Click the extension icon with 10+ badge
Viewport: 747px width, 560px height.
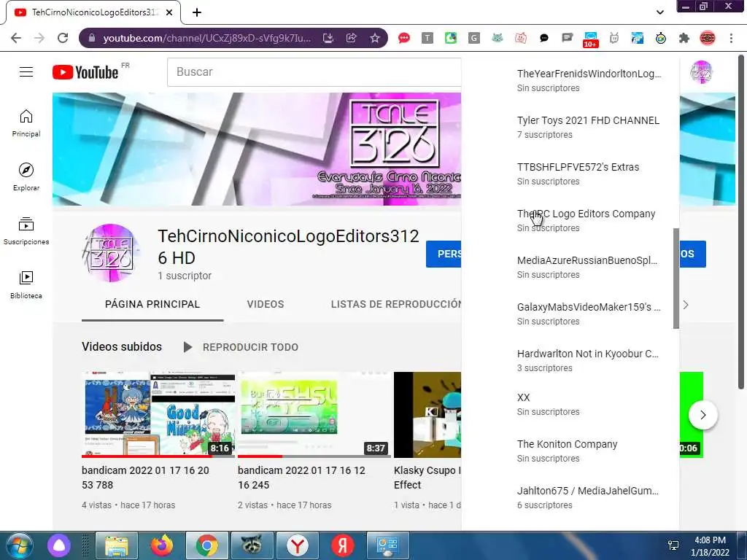pos(590,39)
